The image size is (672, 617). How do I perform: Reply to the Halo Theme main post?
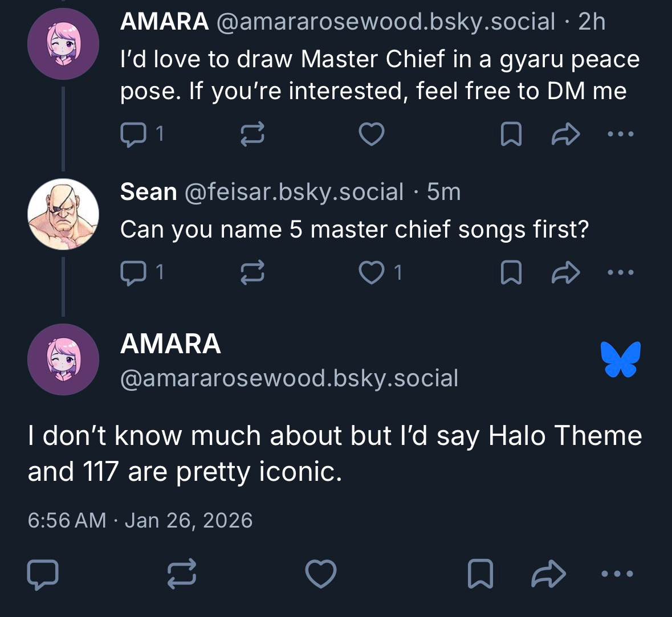point(43,574)
